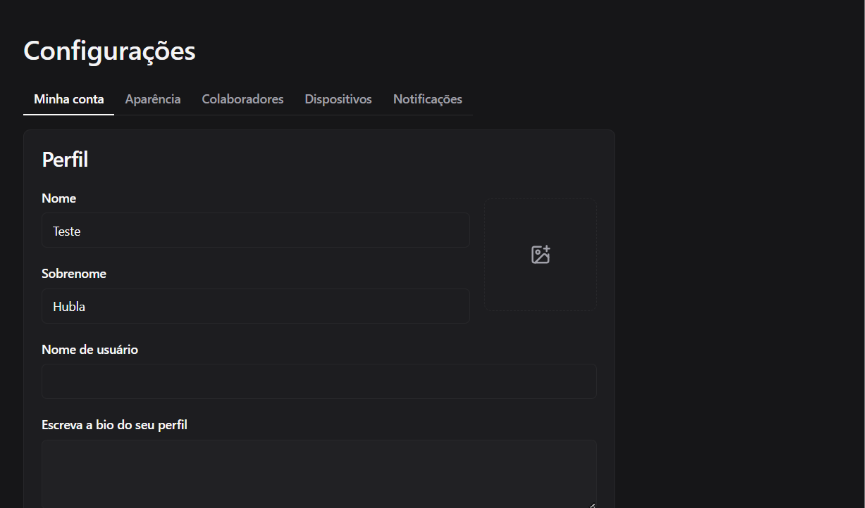865x508 pixels.
Task: Switch to the Minha conta tab
Action: tap(68, 99)
